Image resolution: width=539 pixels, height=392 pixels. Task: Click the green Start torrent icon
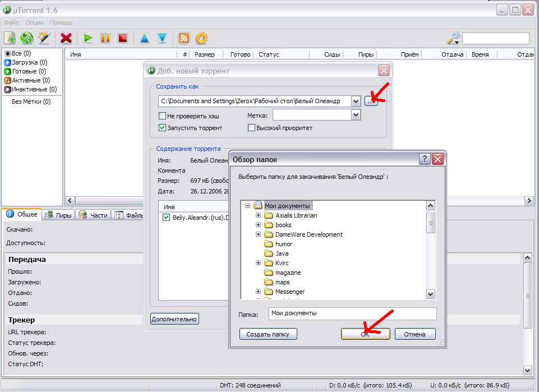click(88, 38)
